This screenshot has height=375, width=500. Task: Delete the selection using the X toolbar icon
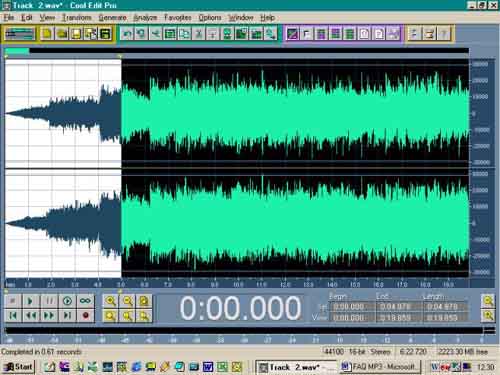[199, 34]
